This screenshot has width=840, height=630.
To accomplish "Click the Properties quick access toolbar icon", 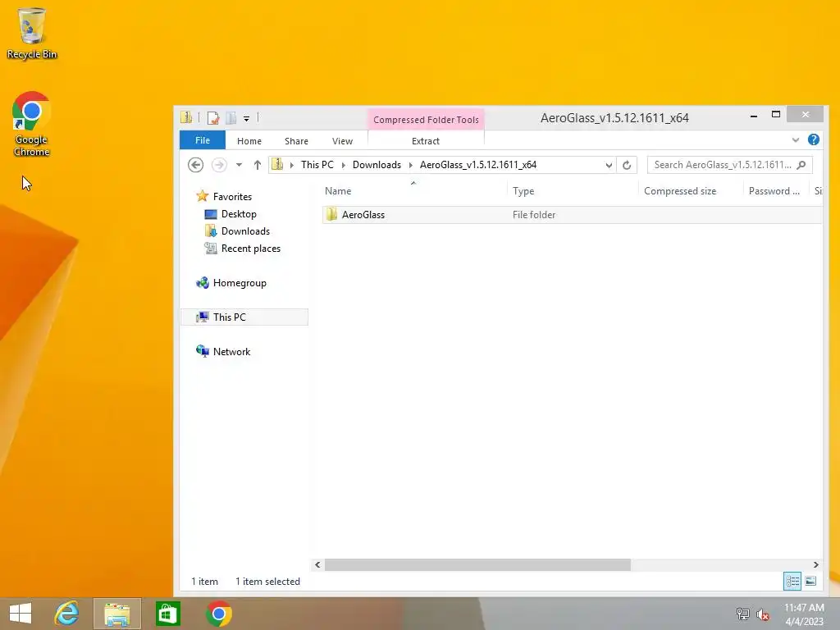I will pos(213,118).
